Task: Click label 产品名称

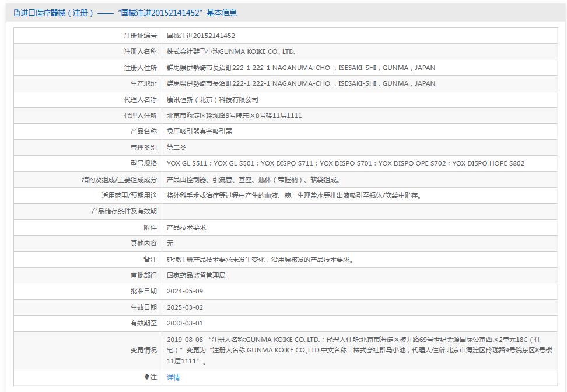Action: pyautogui.click(x=143, y=131)
